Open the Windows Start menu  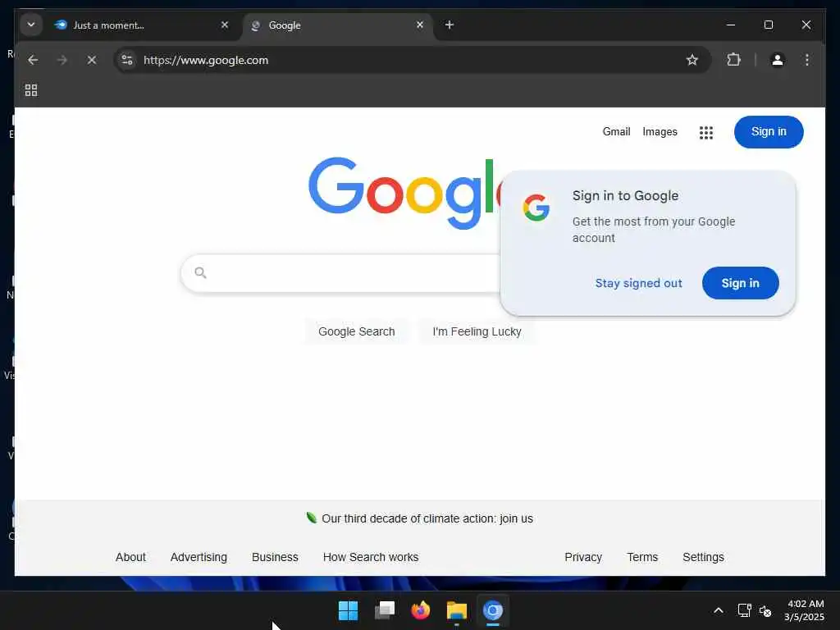coord(348,610)
